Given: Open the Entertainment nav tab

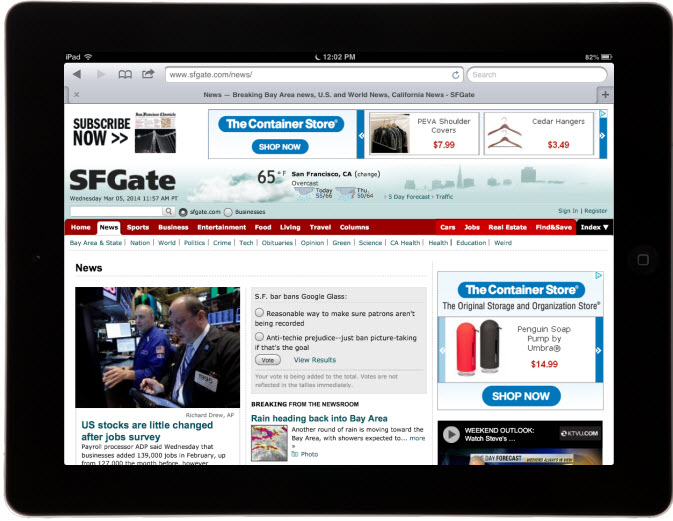Looking at the screenshot, I should pos(221,227).
